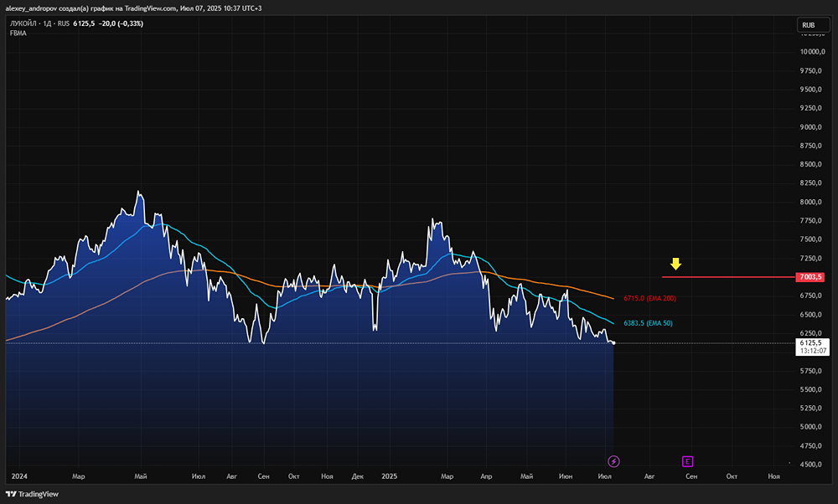Viewport: 838px width, 504px height.
Task: Click the purple E earnings marker
Action: coord(688,460)
